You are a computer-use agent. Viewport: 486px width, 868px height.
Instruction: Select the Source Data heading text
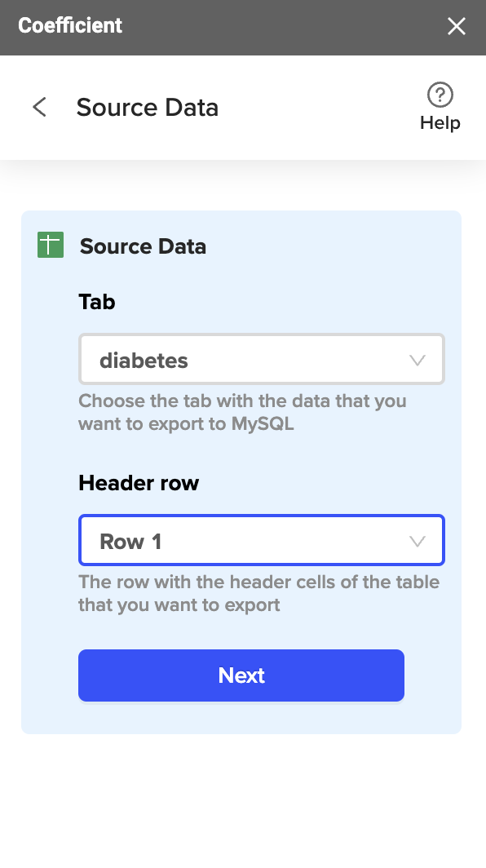click(x=148, y=107)
